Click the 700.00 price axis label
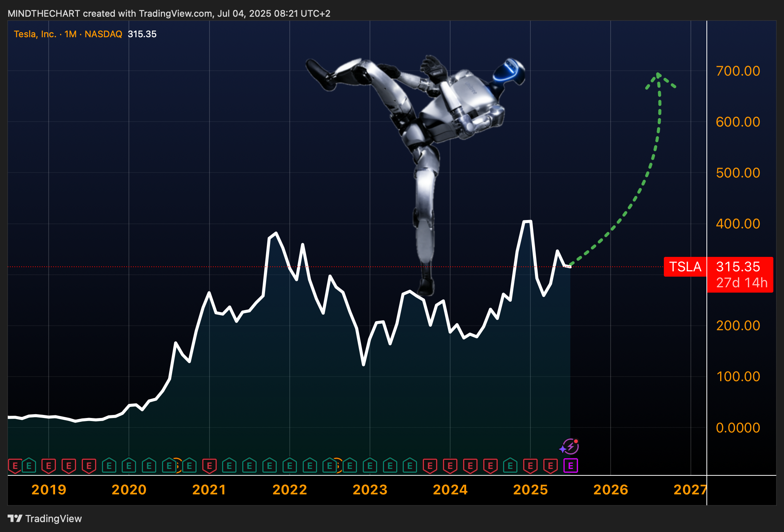 (x=738, y=71)
